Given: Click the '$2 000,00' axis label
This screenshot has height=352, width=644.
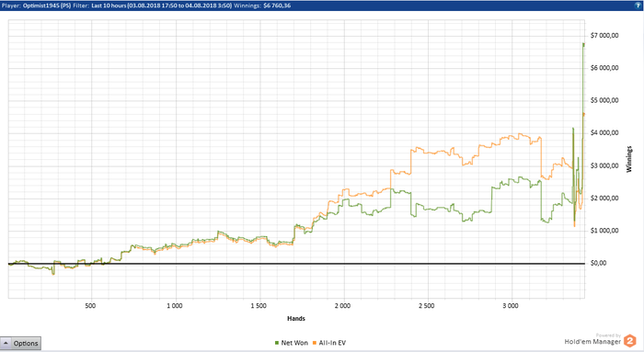Looking at the screenshot, I should click(604, 199).
